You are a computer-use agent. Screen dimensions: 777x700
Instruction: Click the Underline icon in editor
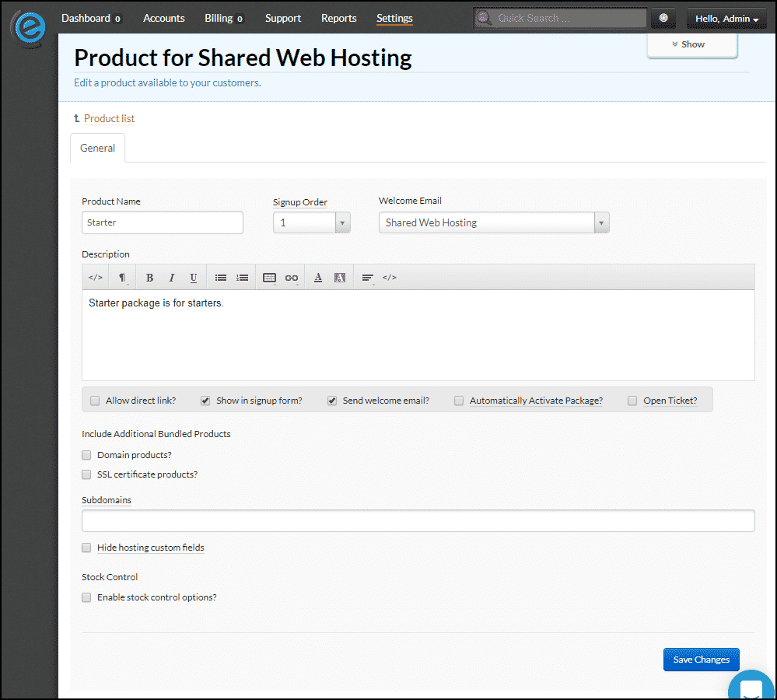193,278
